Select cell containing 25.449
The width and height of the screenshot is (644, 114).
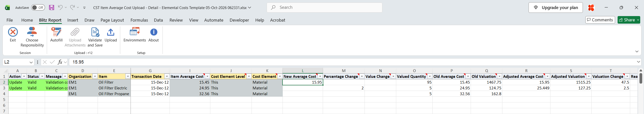(526, 88)
